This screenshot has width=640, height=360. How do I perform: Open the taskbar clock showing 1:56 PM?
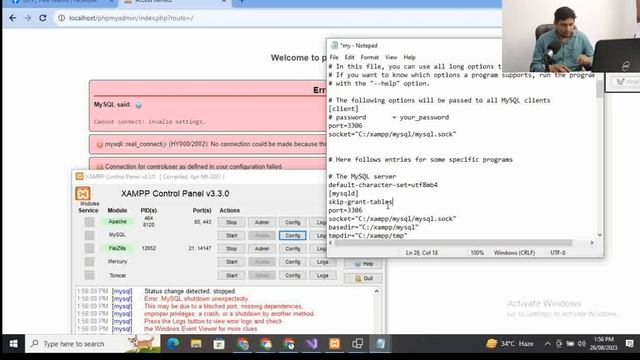pos(604,344)
